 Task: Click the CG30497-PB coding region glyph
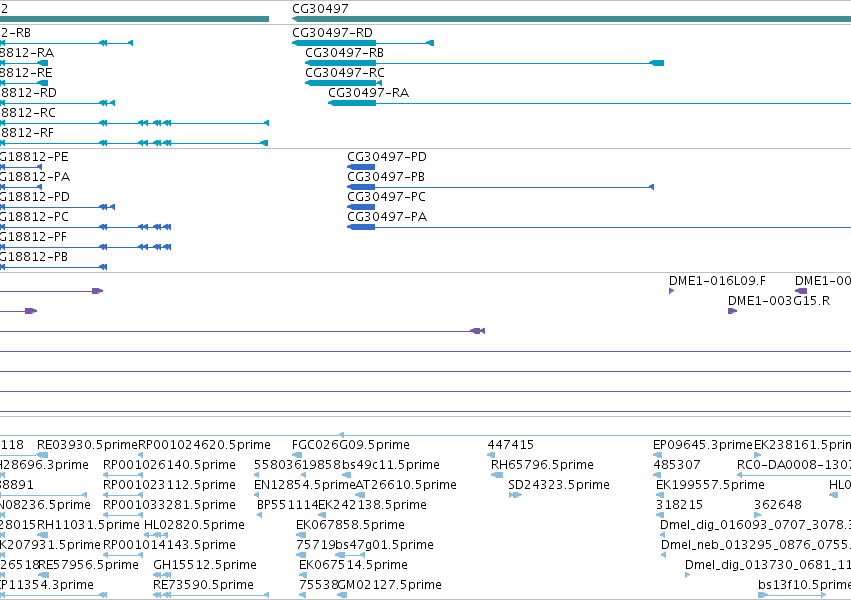(x=361, y=187)
